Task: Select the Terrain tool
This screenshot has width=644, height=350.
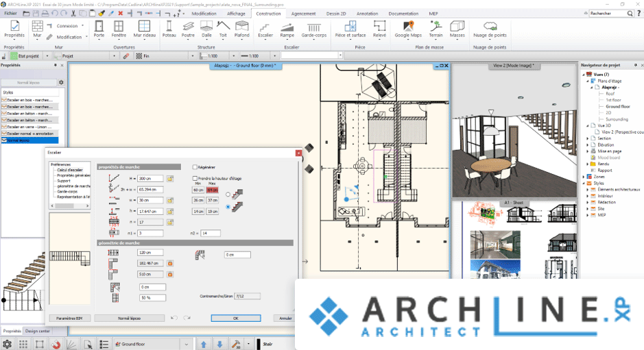Action: point(436,29)
